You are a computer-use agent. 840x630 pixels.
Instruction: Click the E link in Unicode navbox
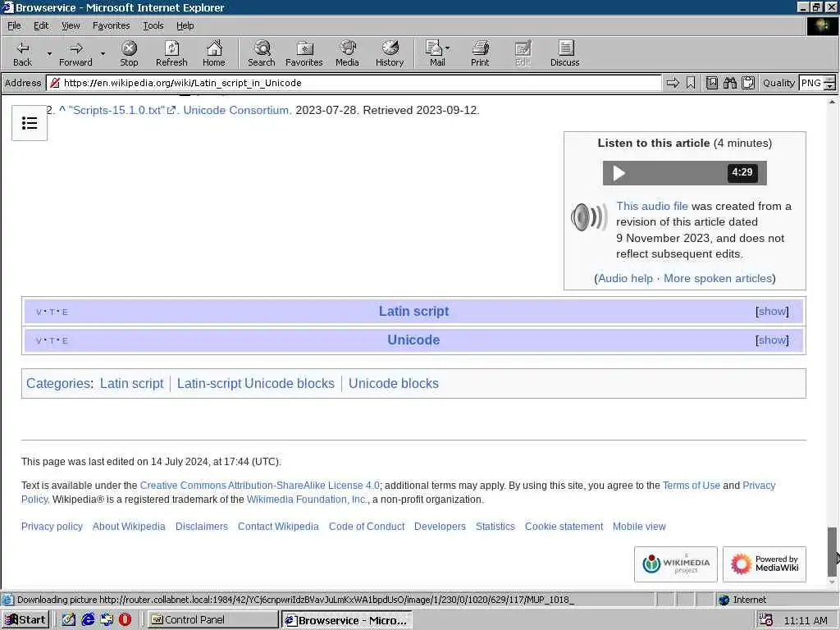tap(65, 340)
